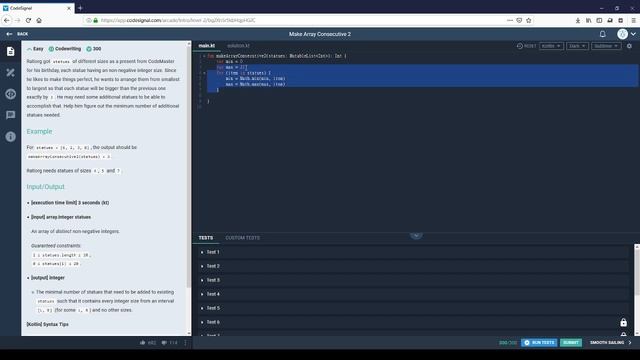Click browser forward button
This screenshot has width=640, height=360.
pyautogui.click(x=18, y=20)
